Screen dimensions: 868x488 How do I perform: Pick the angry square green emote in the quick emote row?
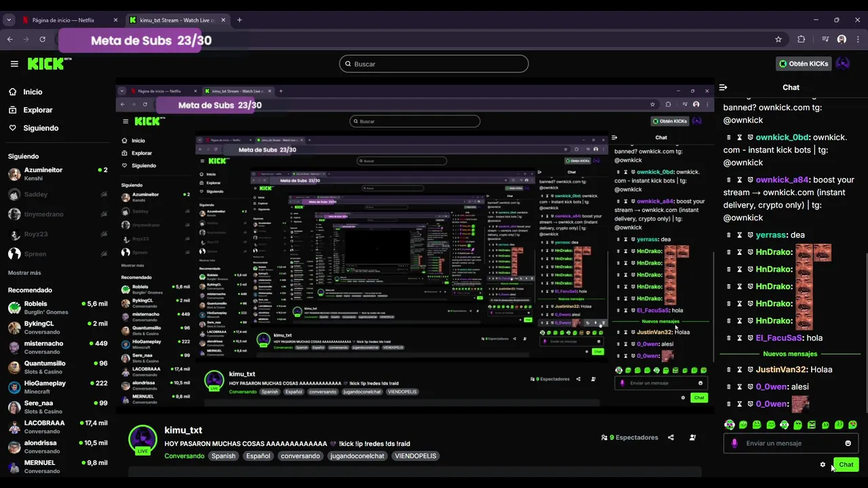812,425
